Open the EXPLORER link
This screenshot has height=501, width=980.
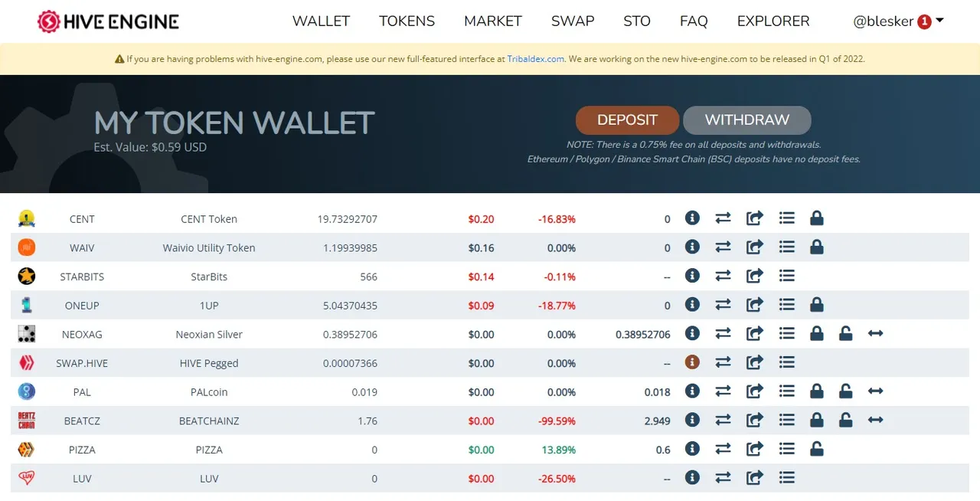(773, 21)
